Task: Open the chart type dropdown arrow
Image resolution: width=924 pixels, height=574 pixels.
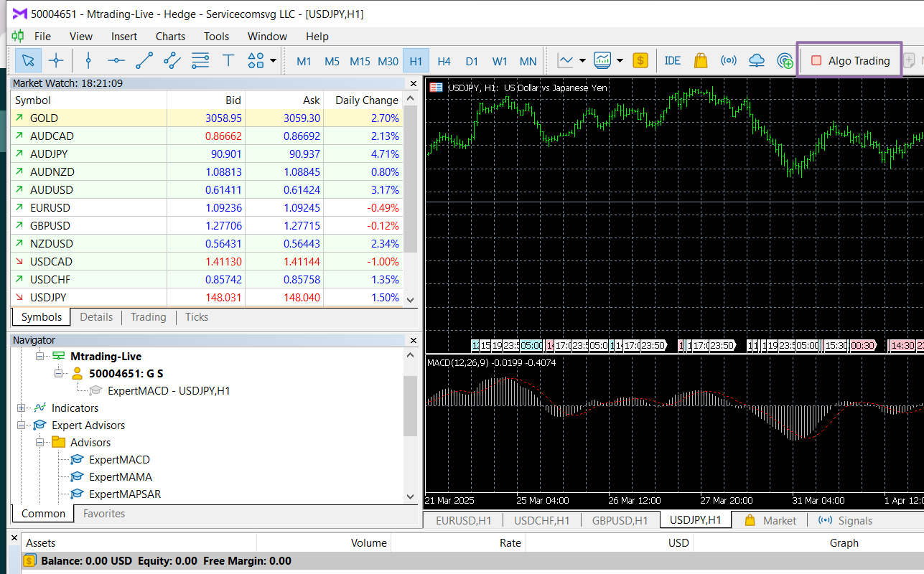Action: tap(582, 61)
